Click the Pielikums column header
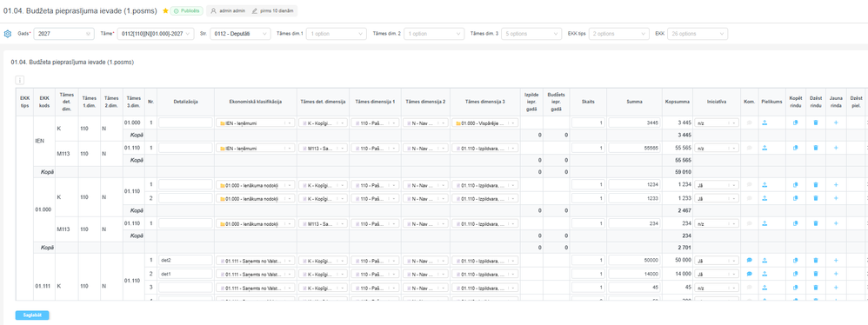 pos(771,102)
